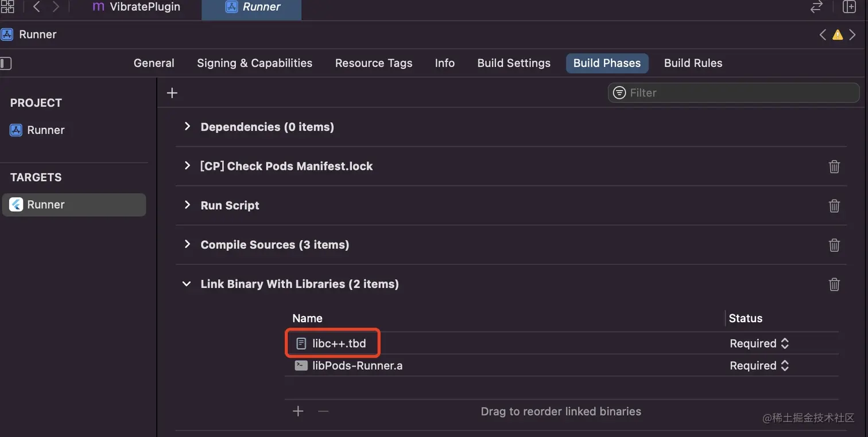Go back in editor history
Viewport: 868px width, 437px height.
pyautogui.click(x=36, y=7)
